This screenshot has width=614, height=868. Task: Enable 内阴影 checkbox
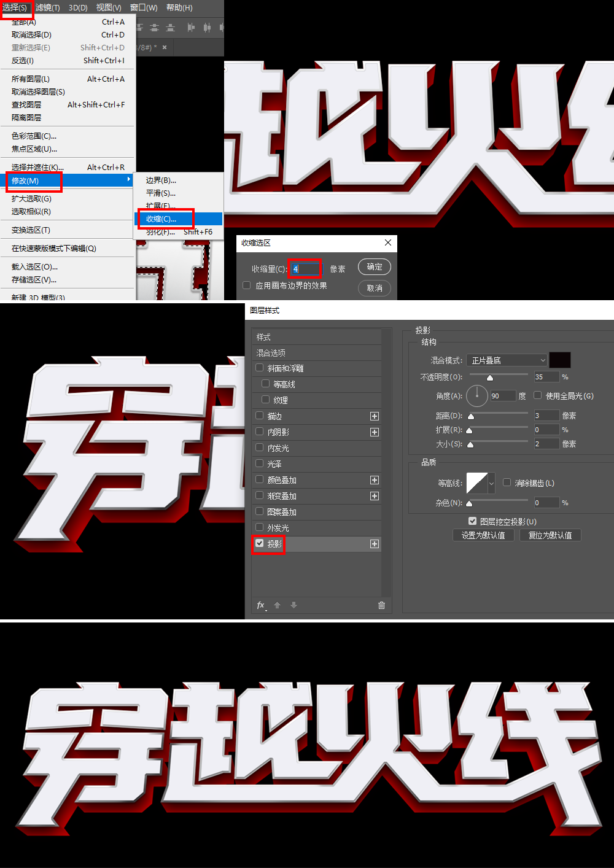tap(260, 432)
